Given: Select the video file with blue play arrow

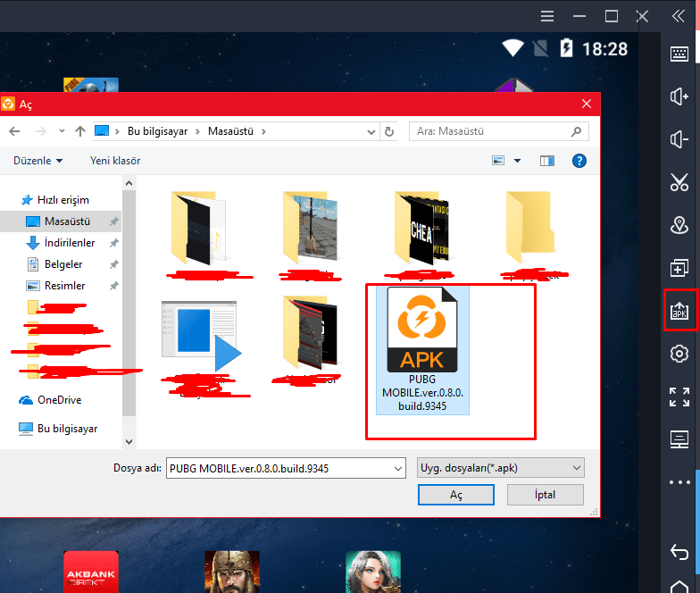Looking at the screenshot, I should click(x=202, y=336).
